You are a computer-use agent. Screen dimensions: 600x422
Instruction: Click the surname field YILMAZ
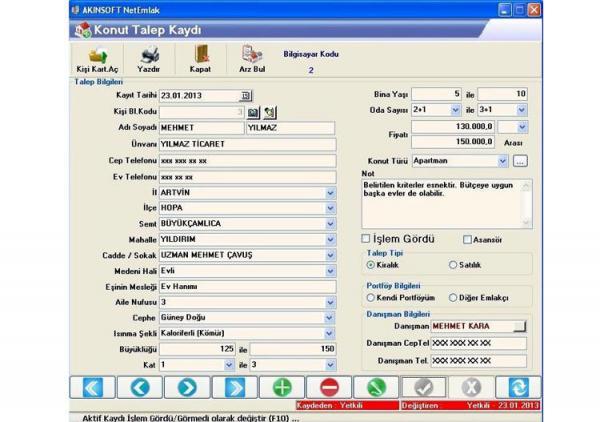click(x=291, y=128)
